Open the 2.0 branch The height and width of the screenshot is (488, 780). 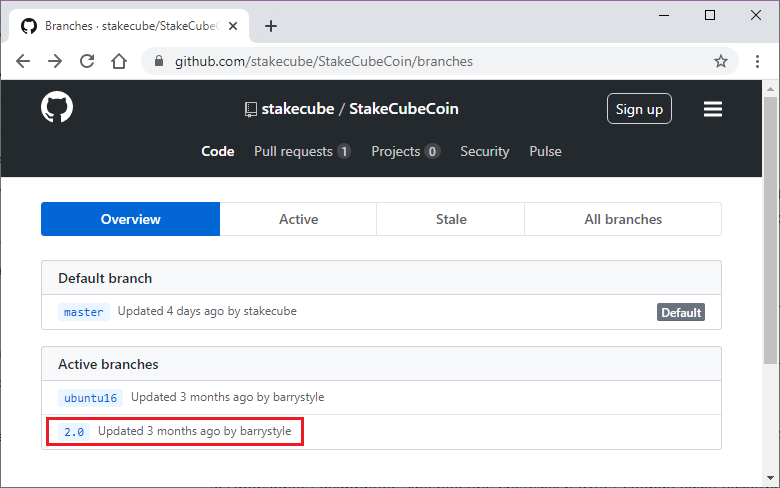pos(74,432)
